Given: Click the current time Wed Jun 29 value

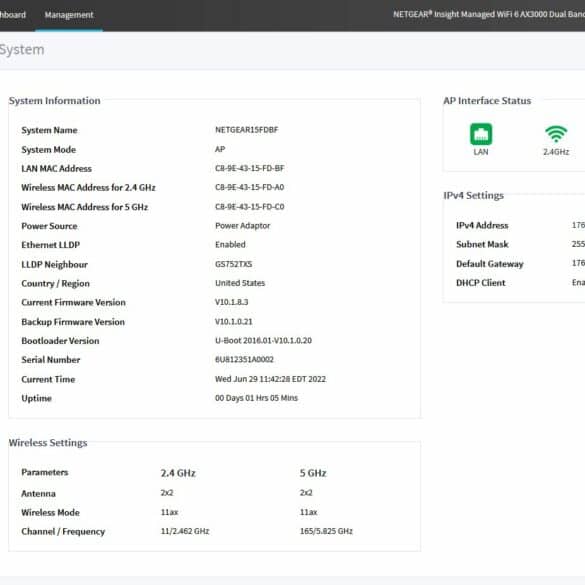Looking at the screenshot, I should click(x=270, y=379).
